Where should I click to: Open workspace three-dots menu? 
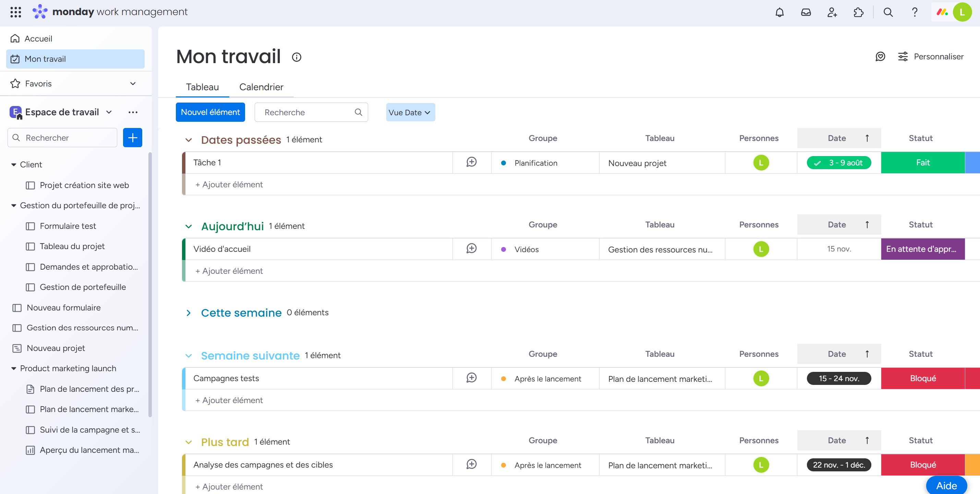(133, 112)
